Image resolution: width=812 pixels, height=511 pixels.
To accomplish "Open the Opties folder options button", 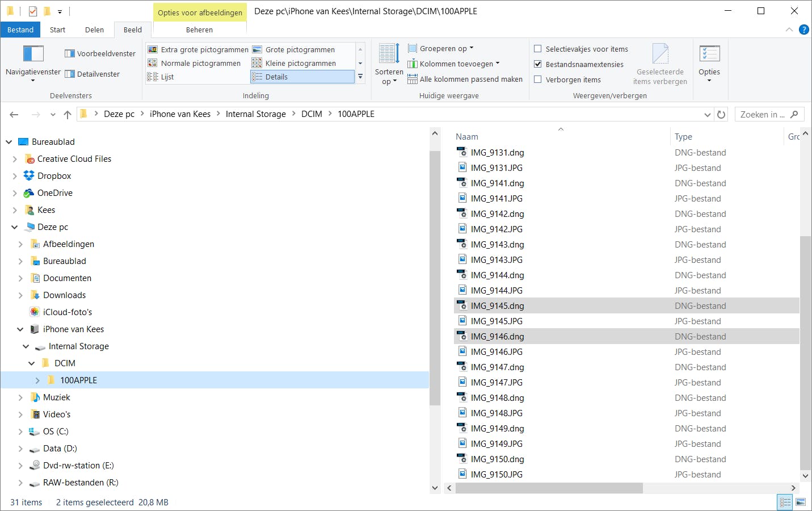I will pyautogui.click(x=709, y=64).
